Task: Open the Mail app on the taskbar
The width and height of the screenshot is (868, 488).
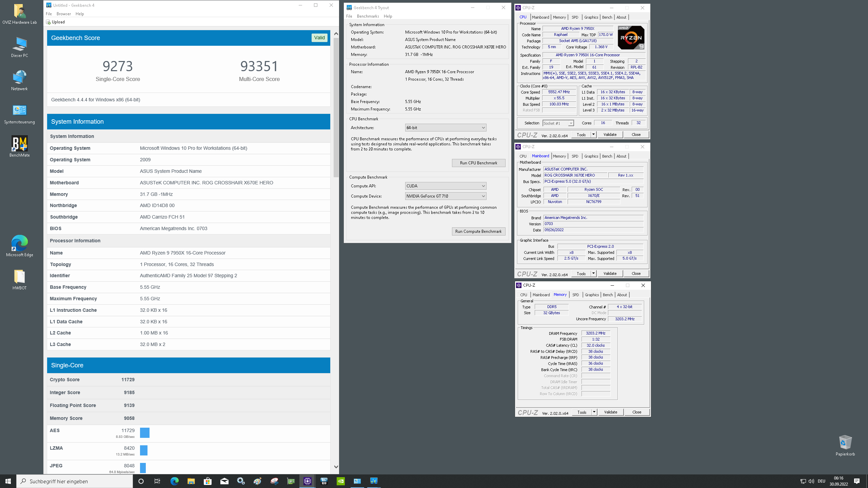Action: click(224, 481)
